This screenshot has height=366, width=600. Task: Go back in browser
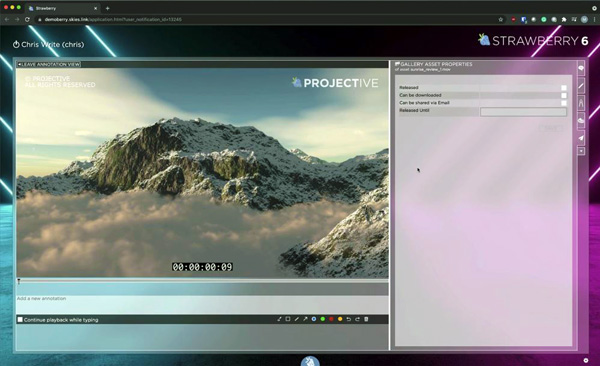click(7, 19)
